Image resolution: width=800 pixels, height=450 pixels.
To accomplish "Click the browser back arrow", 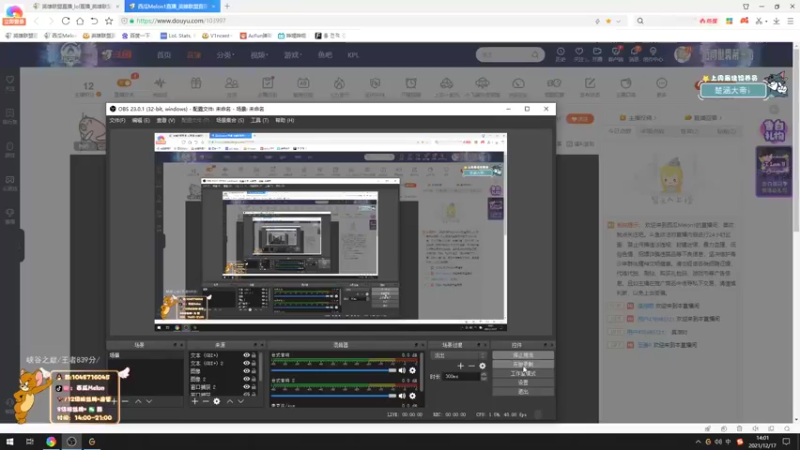I will (x=36, y=21).
